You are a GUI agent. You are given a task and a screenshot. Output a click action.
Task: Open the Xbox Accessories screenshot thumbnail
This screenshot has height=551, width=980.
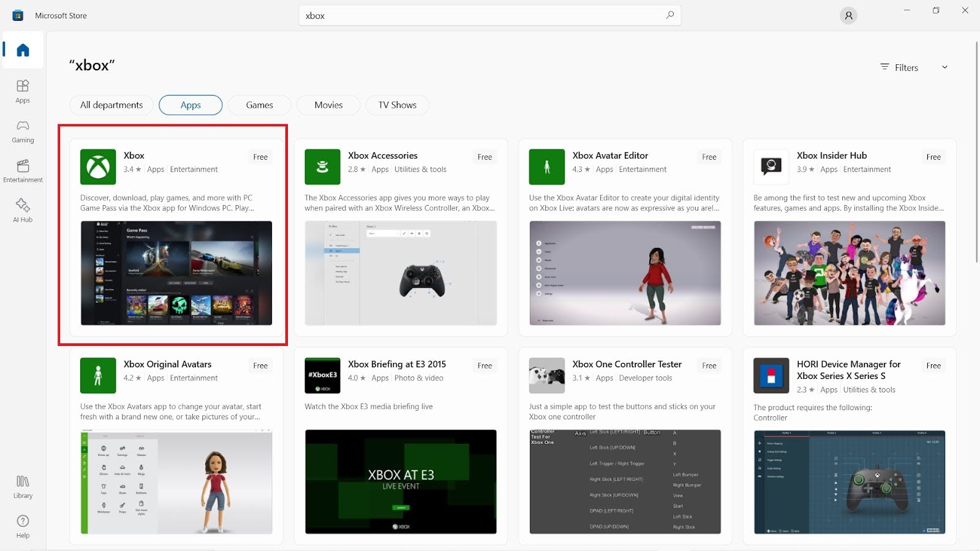point(401,273)
